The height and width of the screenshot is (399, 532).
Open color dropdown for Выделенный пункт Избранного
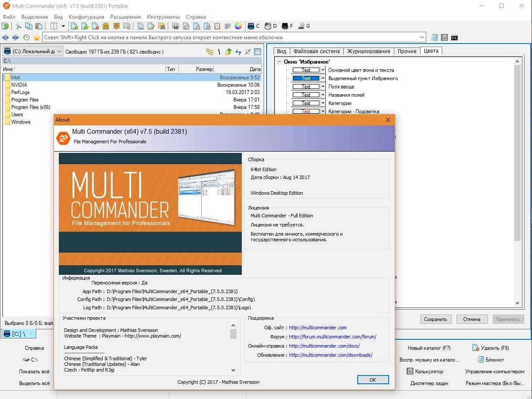323,78
